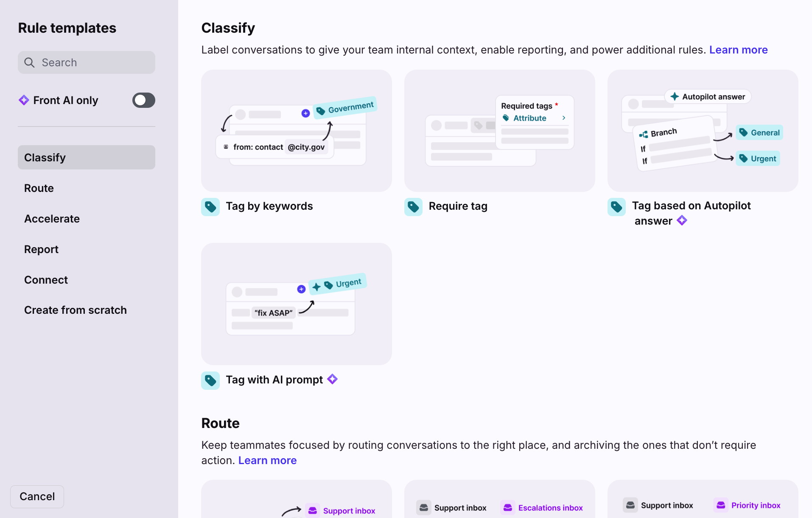Click the AI diamond badge after Autopilot answer title
Viewport: 812px width, 518px height.
click(682, 220)
